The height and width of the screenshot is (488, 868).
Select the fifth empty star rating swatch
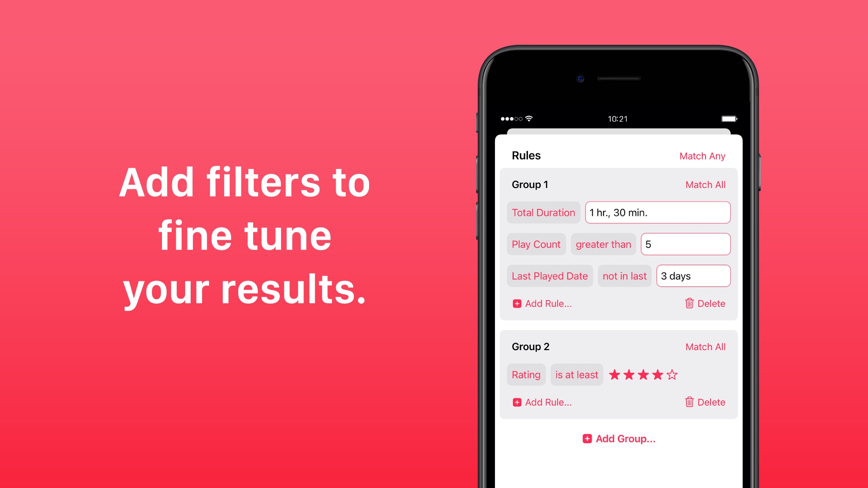tap(672, 375)
